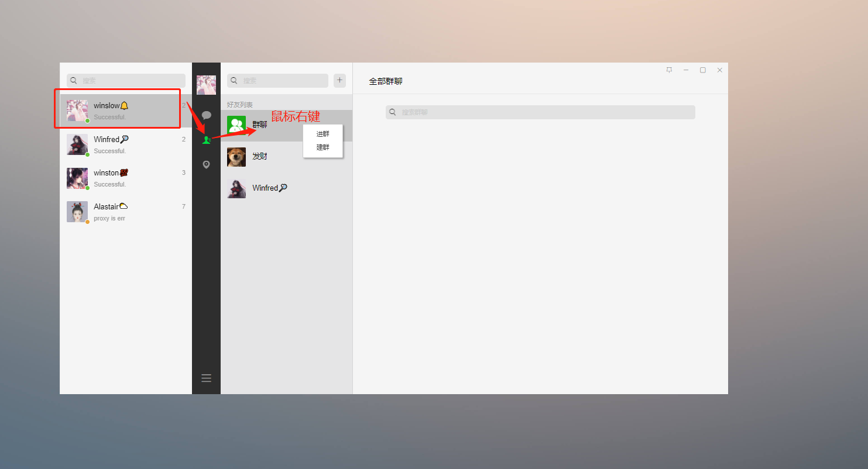
Task: Click the search box above 好友列表
Action: coord(277,81)
